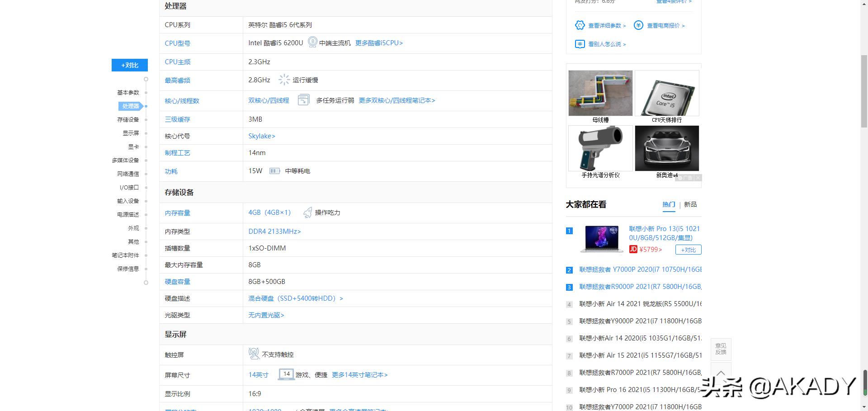The image size is (868, 411).
Task: Click the +对比 button on the left
Action: [129, 65]
